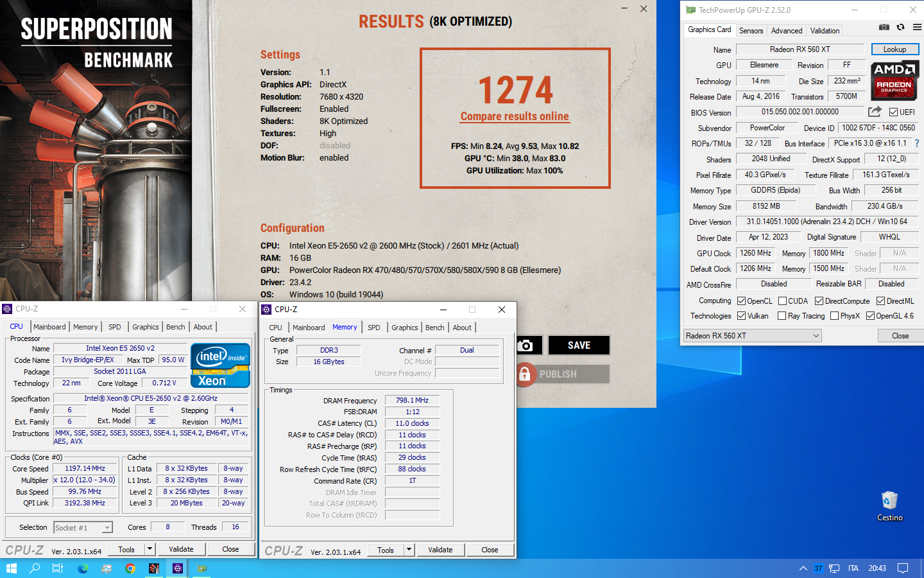924x578 pixels.
Task: Open Bench tab in left CPU-Z window
Action: coord(176,327)
